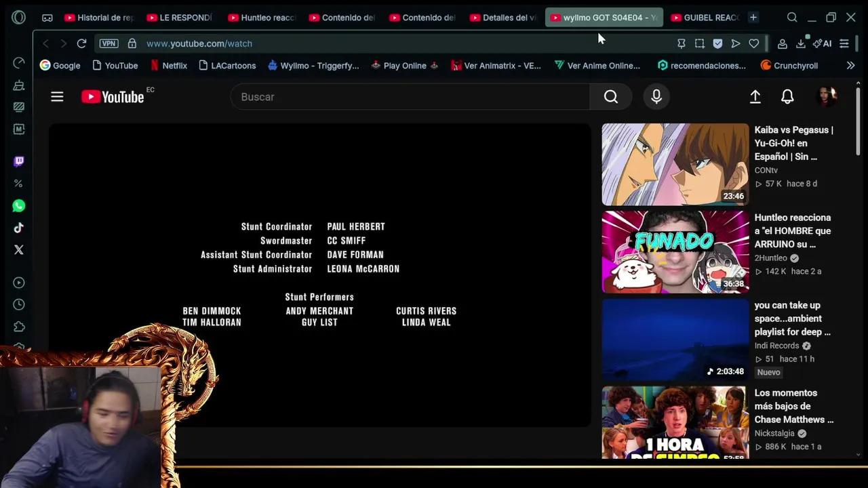Bookmark page with the heart icon
This screenshot has width=868, height=488.
pyautogui.click(x=754, y=43)
